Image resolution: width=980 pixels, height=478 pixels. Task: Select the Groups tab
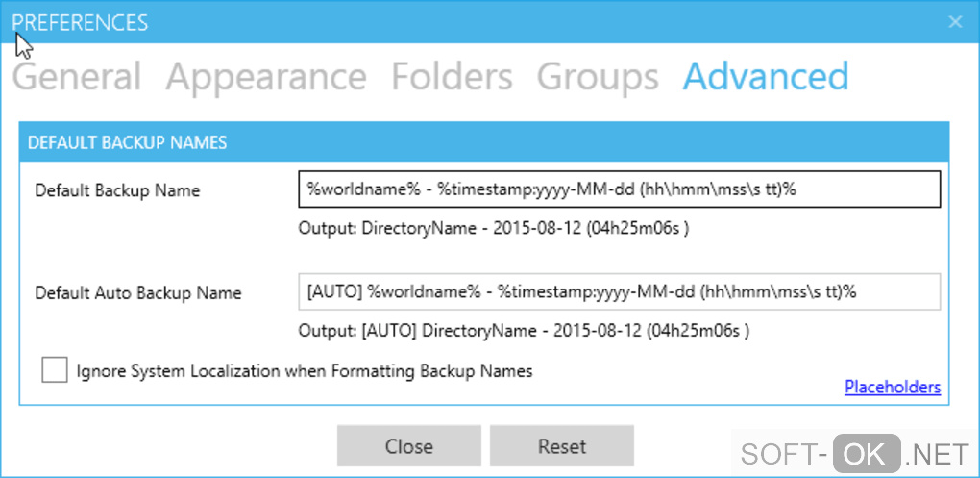pyautogui.click(x=598, y=77)
